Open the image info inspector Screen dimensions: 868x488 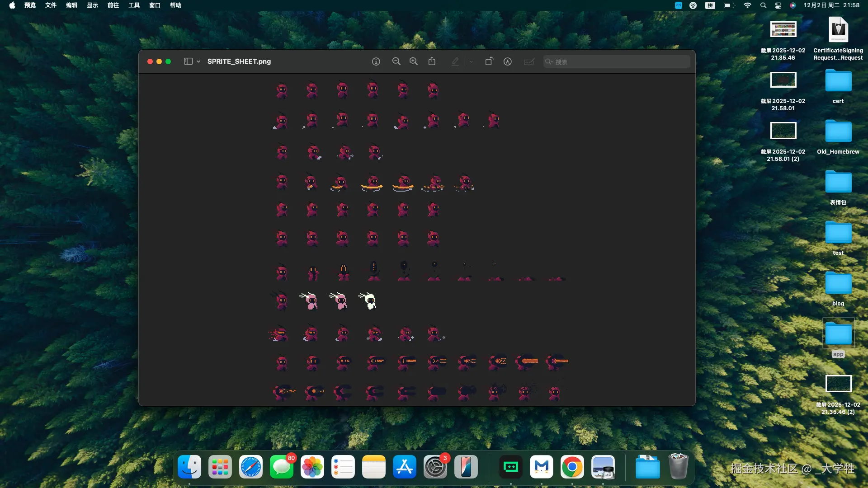click(x=376, y=61)
